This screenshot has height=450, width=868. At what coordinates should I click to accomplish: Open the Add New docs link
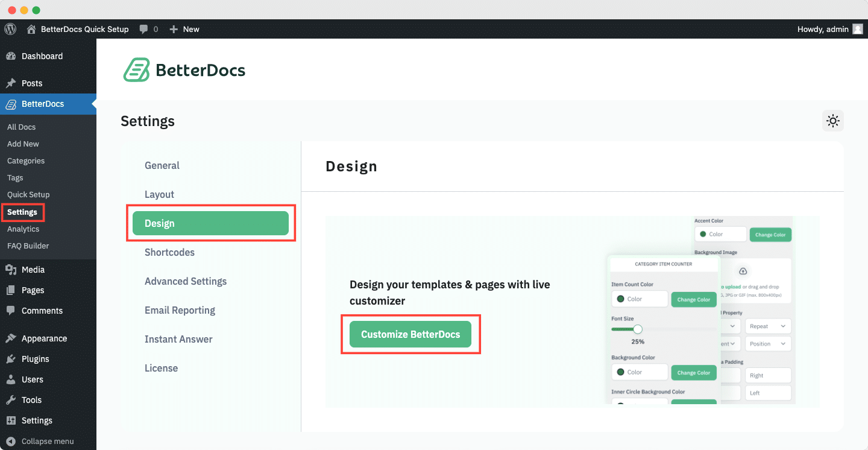pos(23,144)
